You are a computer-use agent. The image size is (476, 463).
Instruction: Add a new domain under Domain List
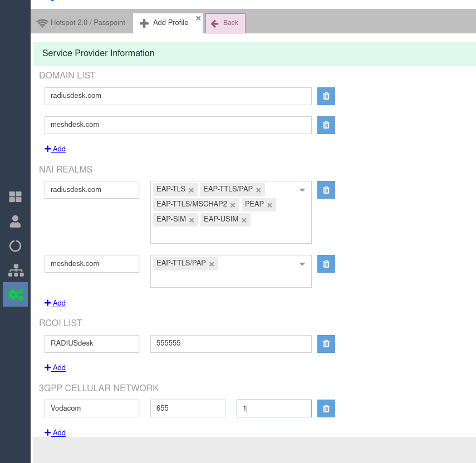coord(55,149)
